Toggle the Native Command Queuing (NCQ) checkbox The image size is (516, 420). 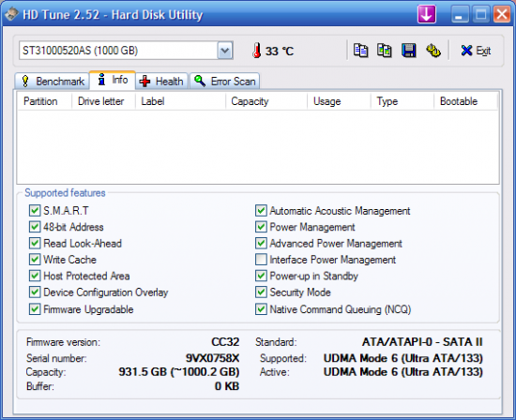click(261, 309)
